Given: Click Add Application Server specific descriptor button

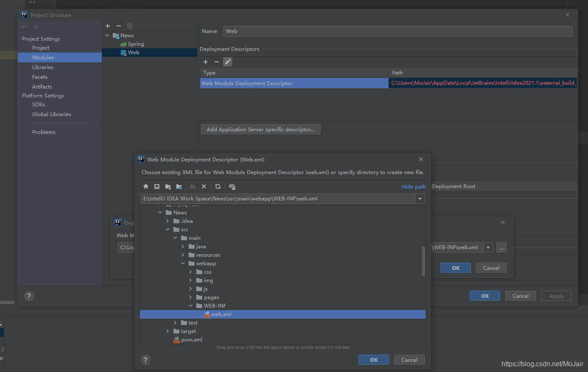Looking at the screenshot, I should pyautogui.click(x=261, y=130).
